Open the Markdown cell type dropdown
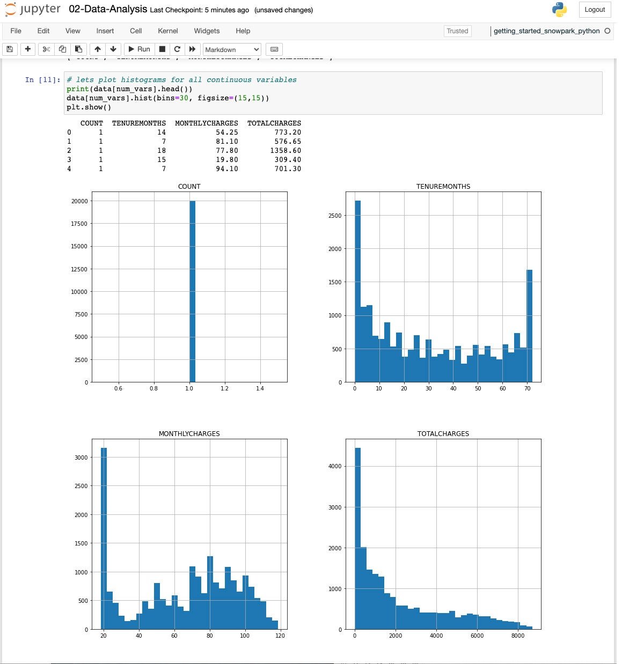This screenshot has width=644, height=664. click(232, 49)
